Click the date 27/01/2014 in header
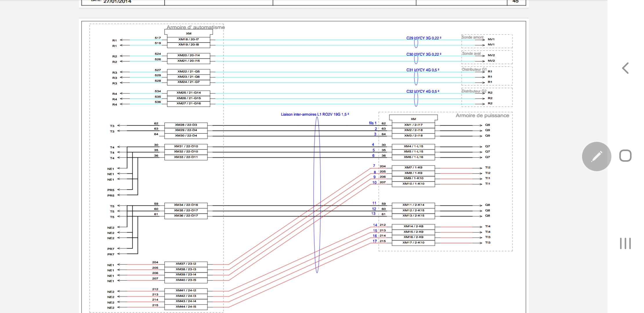This screenshot has height=313, width=644. click(x=117, y=2)
